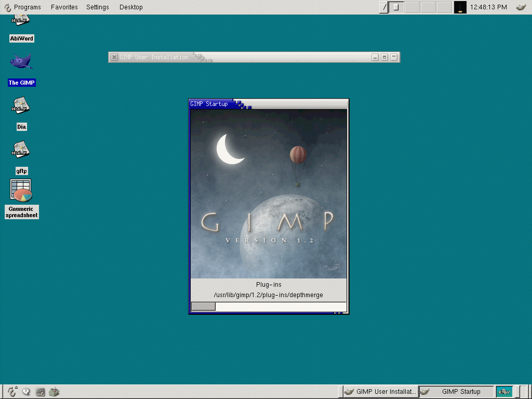Click the GIMP User Installation window title bar

pyautogui.click(x=255, y=57)
